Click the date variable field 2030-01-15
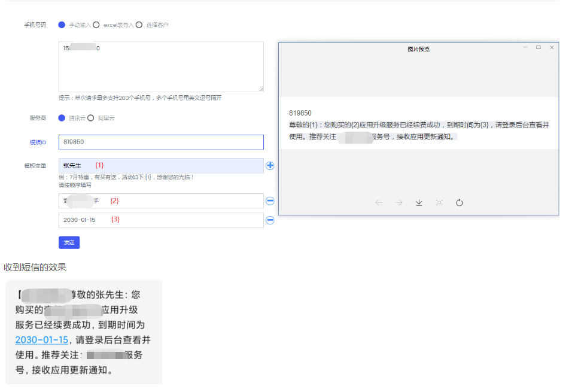The height and width of the screenshot is (392, 572). [161, 220]
